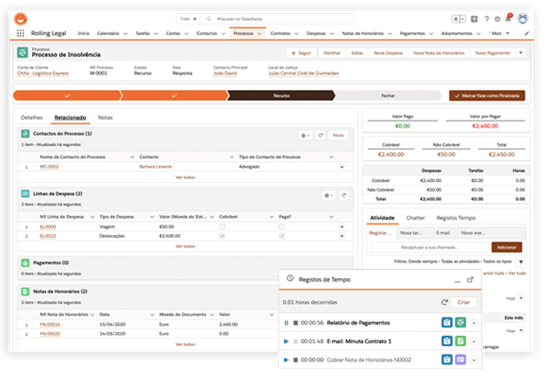Expand the Contas nav dropdown arrow
The width and height of the screenshot is (550, 383).
[187, 34]
